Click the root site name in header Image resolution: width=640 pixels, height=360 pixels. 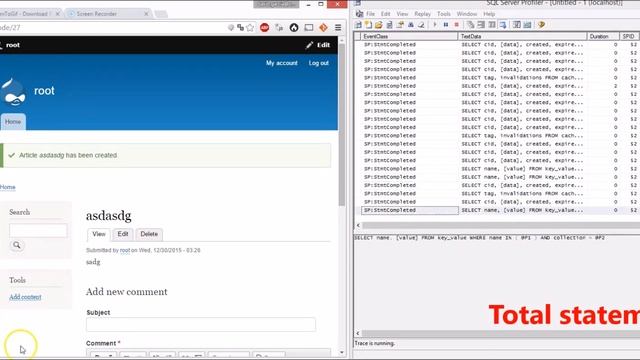44,91
